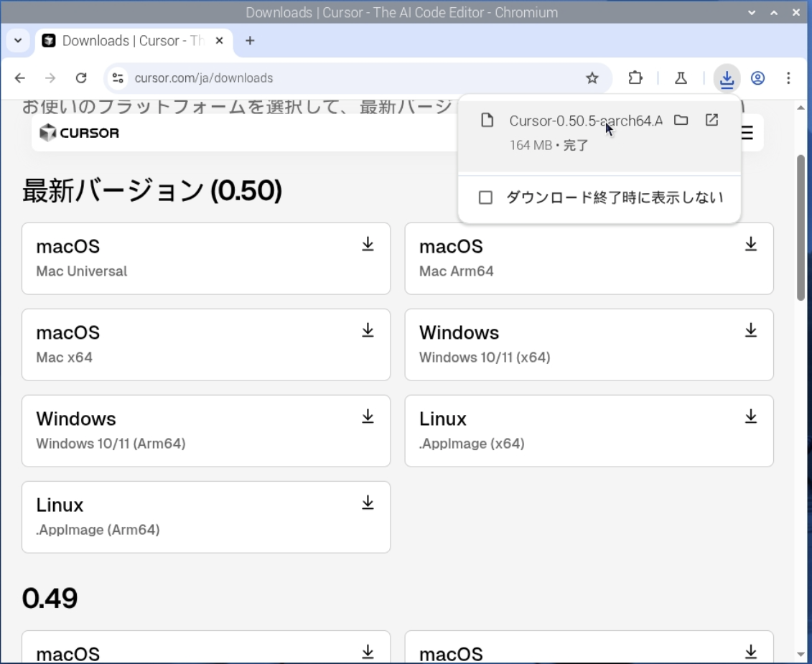Screen dimensions: 812x664
Task: Click the 'Windows 10/11 (x64)' subtitle text
Action: pyautogui.click(x=485, y=357)
